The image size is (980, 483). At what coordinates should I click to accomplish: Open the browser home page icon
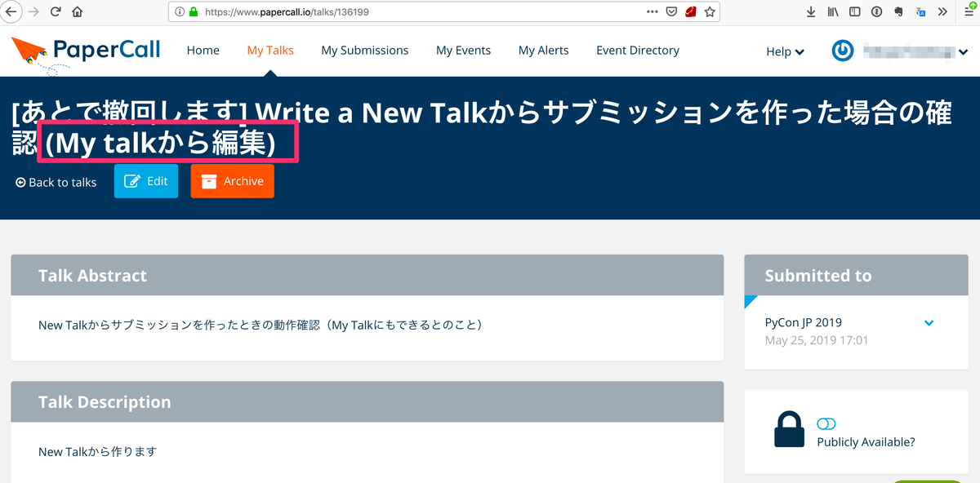click(x=78, y=12)
